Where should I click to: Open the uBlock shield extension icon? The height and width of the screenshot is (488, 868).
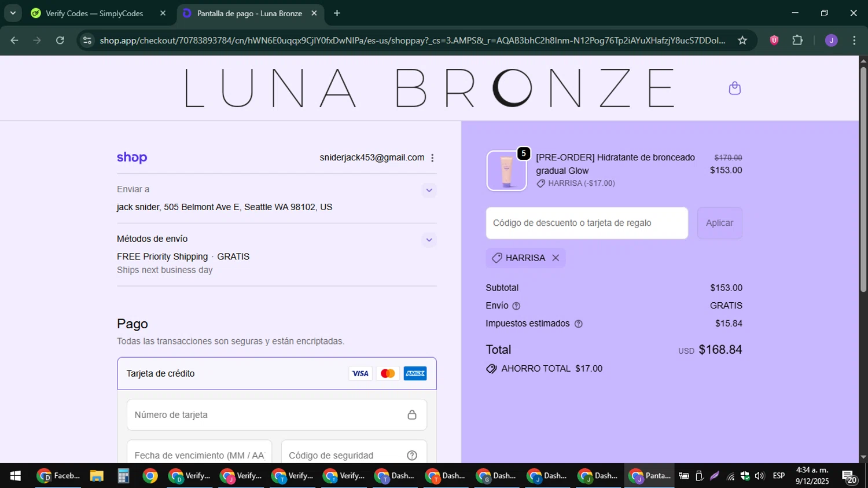click(774, 41)
